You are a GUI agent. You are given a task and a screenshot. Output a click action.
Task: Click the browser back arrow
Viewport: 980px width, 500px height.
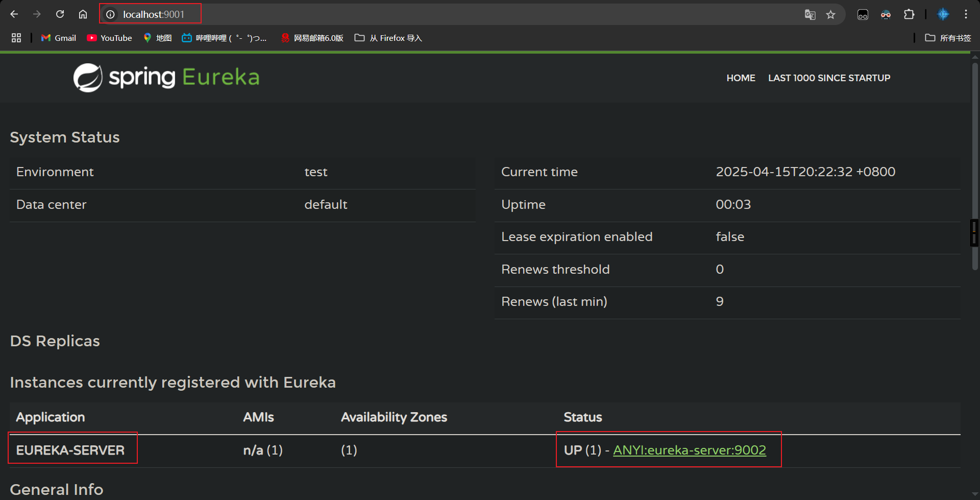14,14
